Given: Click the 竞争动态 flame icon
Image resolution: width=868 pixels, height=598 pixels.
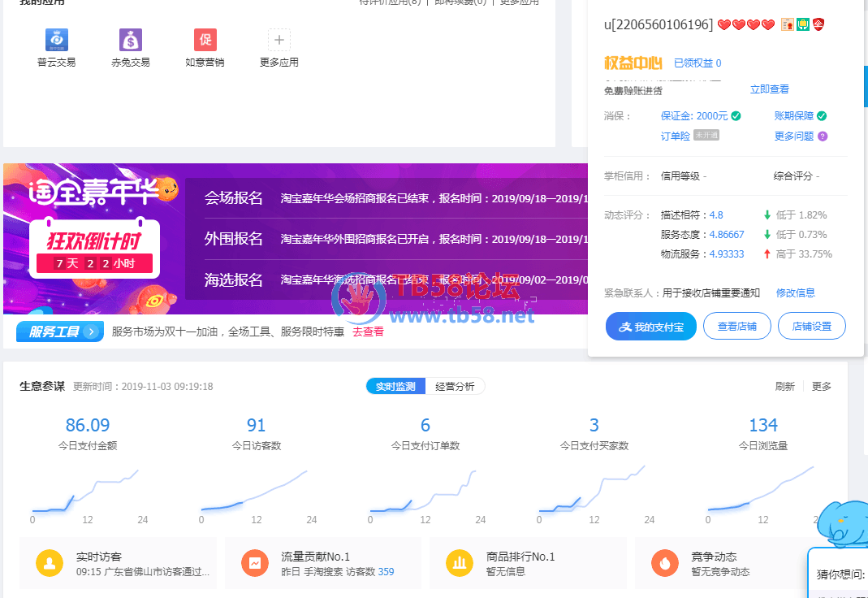Looking at the screenshot, I should click(x=664, y=563).
